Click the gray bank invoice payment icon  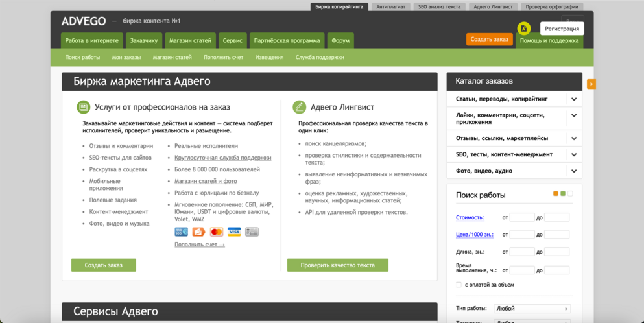pyautogui.click(x=252, y=232)
